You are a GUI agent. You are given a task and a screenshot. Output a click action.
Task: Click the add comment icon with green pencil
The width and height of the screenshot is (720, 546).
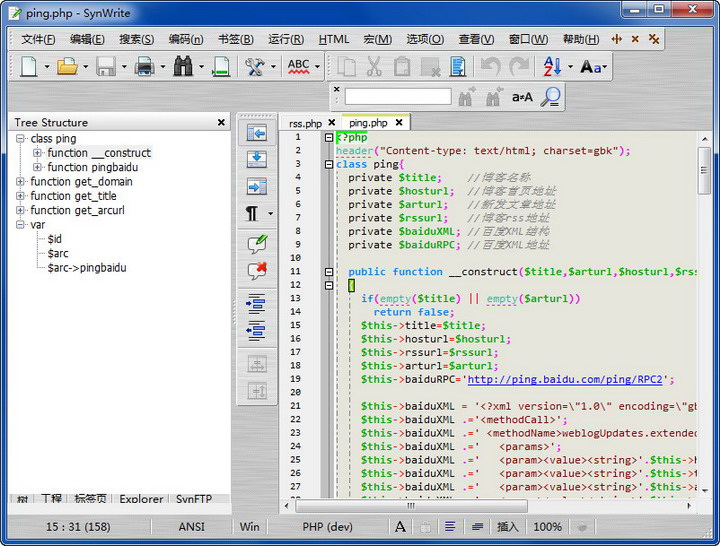pos(257,243)
